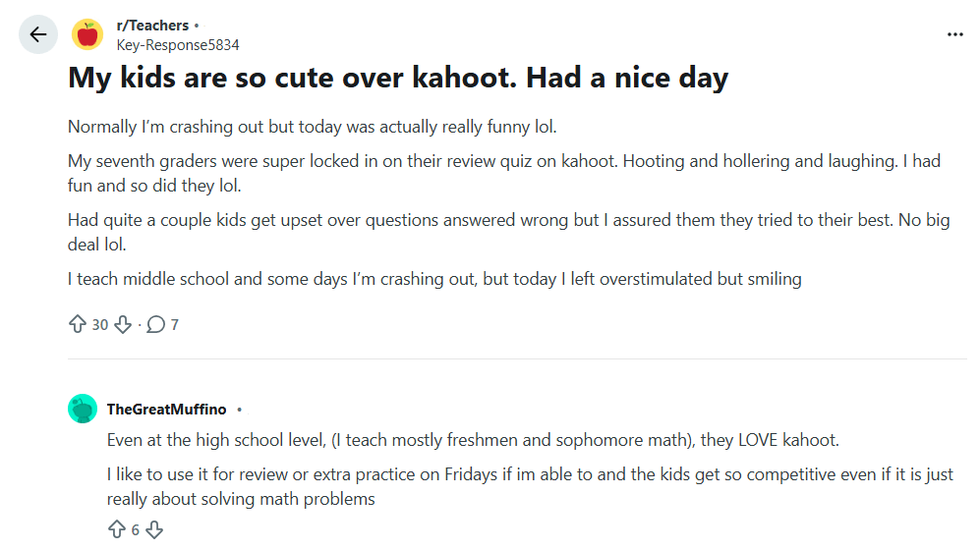The height and width of the screenshot is (550, 980).
Task: Upvote the Kahoot post
Action: (x=78, y=325)
